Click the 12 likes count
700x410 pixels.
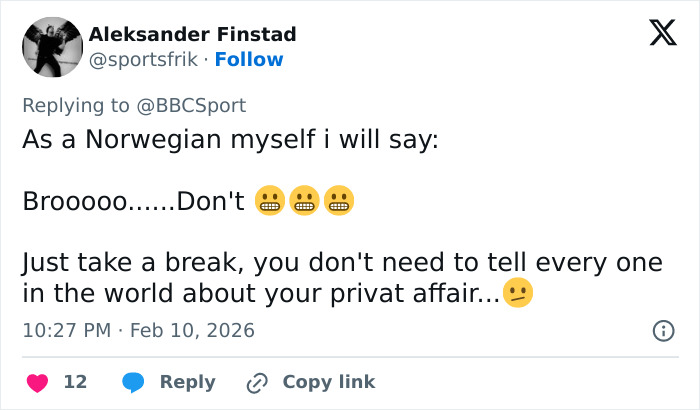click(x=75, y=382)
